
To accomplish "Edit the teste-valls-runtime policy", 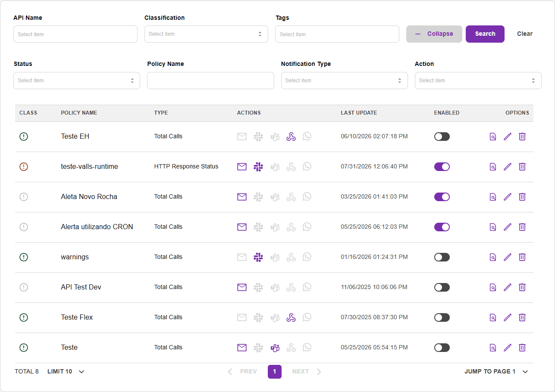I will pos(508,167).
